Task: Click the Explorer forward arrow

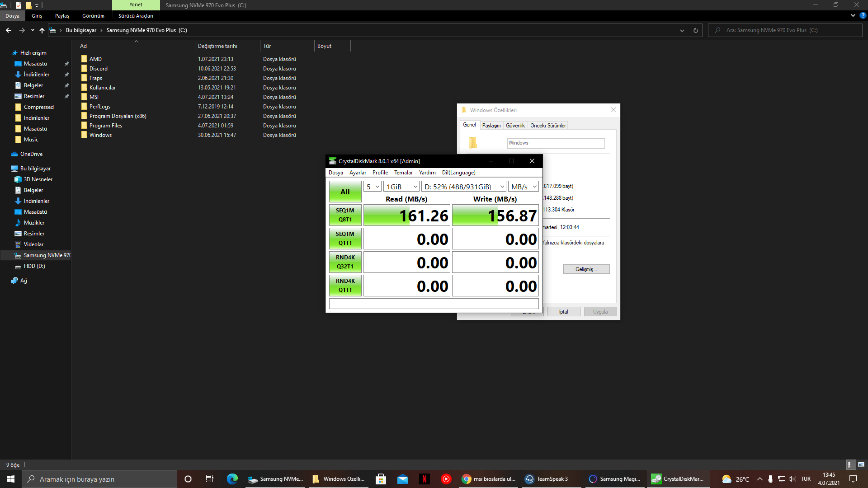Action: point(22,30)
